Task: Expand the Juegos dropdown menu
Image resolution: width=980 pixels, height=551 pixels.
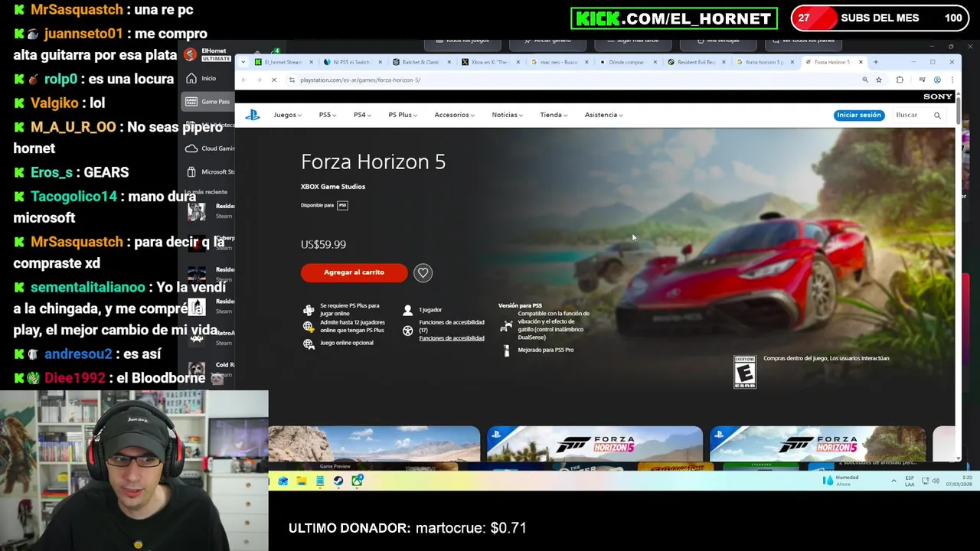Action: coord(287,115)
